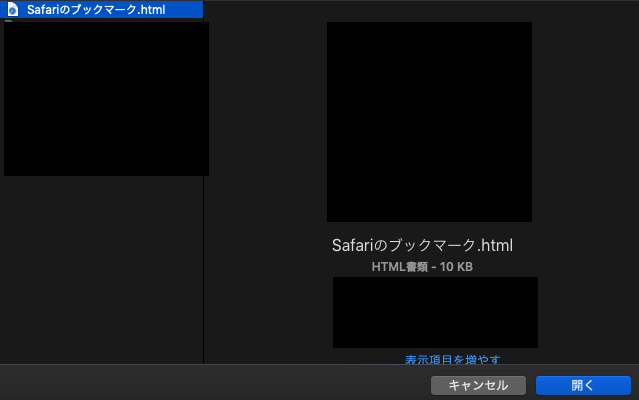Click the 開く button
This screenshot has height=400, width=639.
583,385
